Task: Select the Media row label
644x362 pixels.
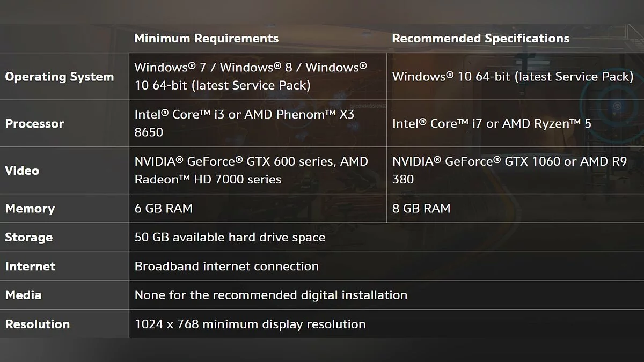Action: pos(23,295)
